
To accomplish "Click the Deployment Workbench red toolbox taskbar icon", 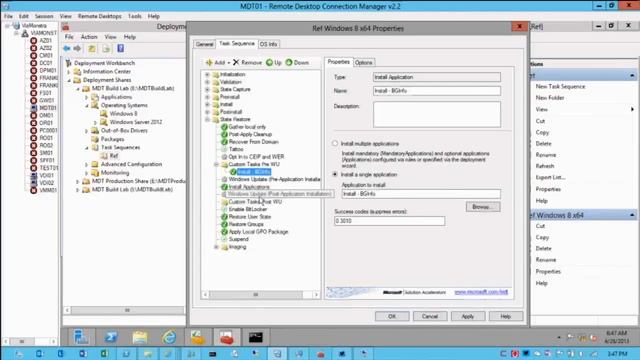I will tap(227, 337).
